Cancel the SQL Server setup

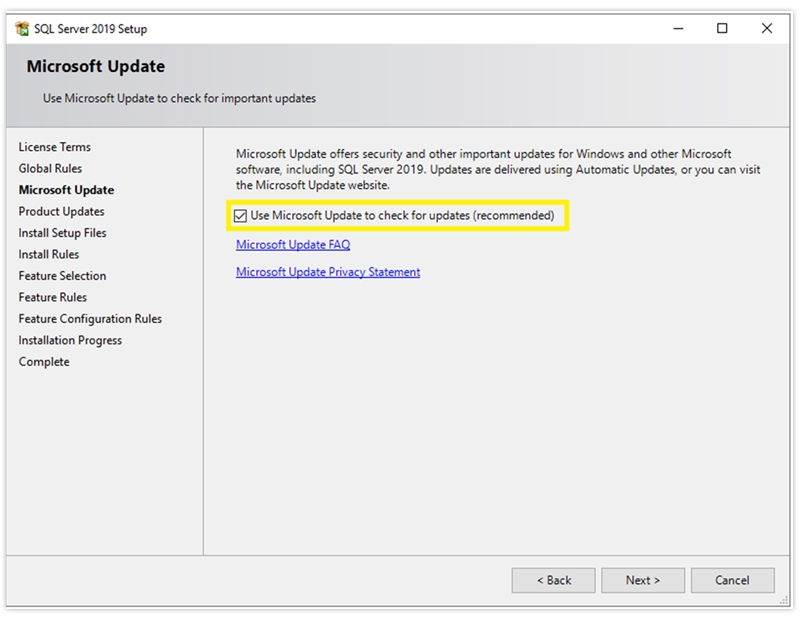tap(732, 580)
